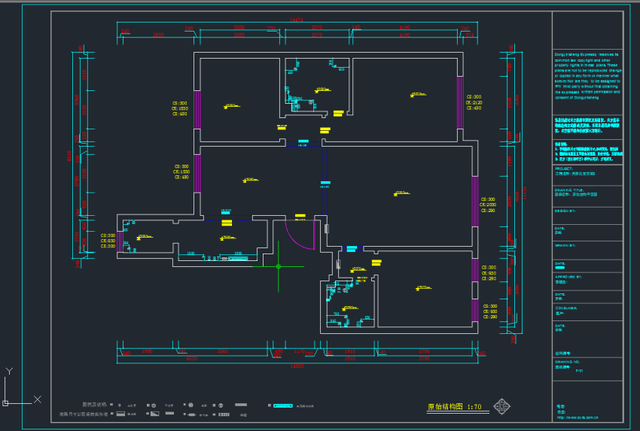640x431 pixels.
Task: Select the magenta window labeled CK:2030
Action: point(475,201)
